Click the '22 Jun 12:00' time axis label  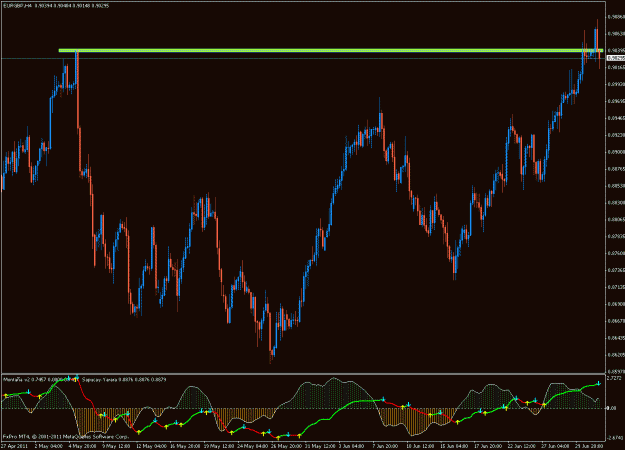pyautogui.click(x=523, y=446)
